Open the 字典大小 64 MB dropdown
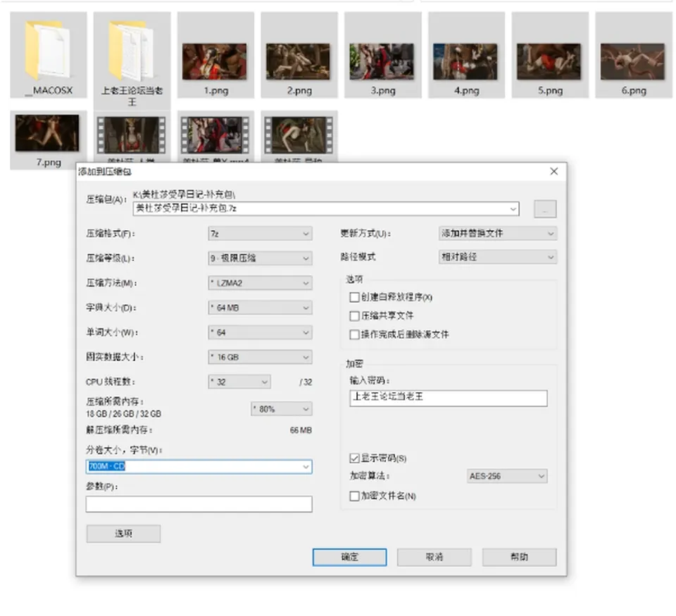Screen dimensions: 676x616 pyautogui.click(x=260, y=308)
